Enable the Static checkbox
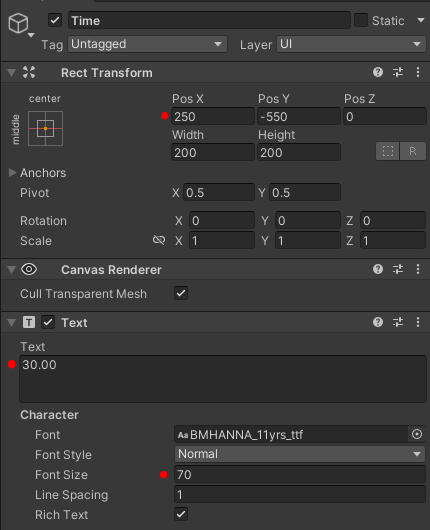430x530 pixels. click(361, 20)
